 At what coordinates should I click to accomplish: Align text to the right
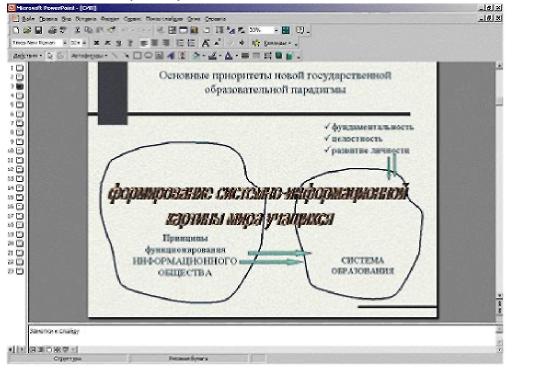click(166, 43)
